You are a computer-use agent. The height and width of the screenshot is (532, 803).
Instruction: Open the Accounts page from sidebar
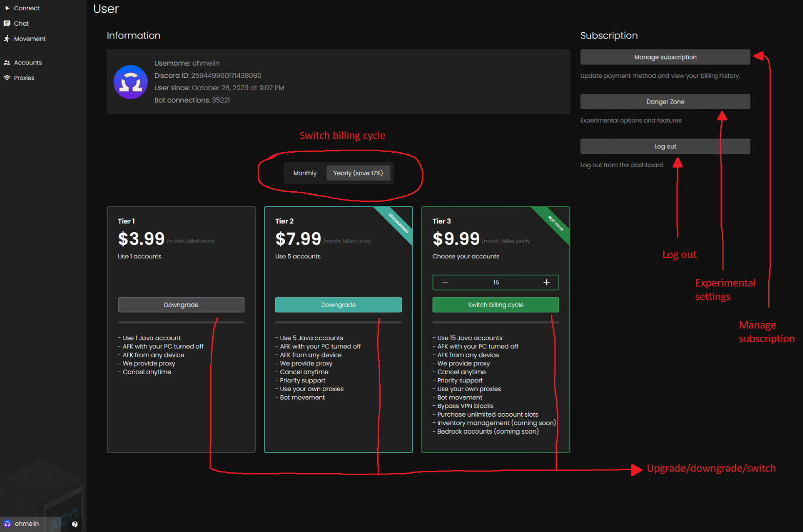click(x=28, y=63)
